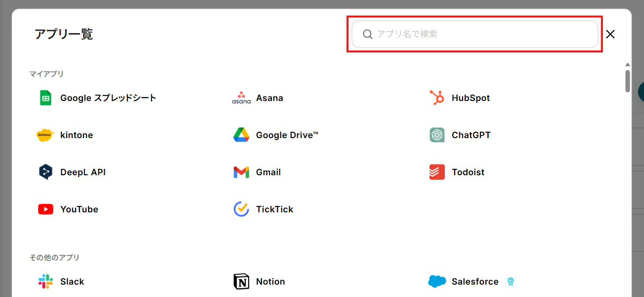Click the TickTick name text
The width and height of the screenshot is (644, 297).
pos(274,209)
